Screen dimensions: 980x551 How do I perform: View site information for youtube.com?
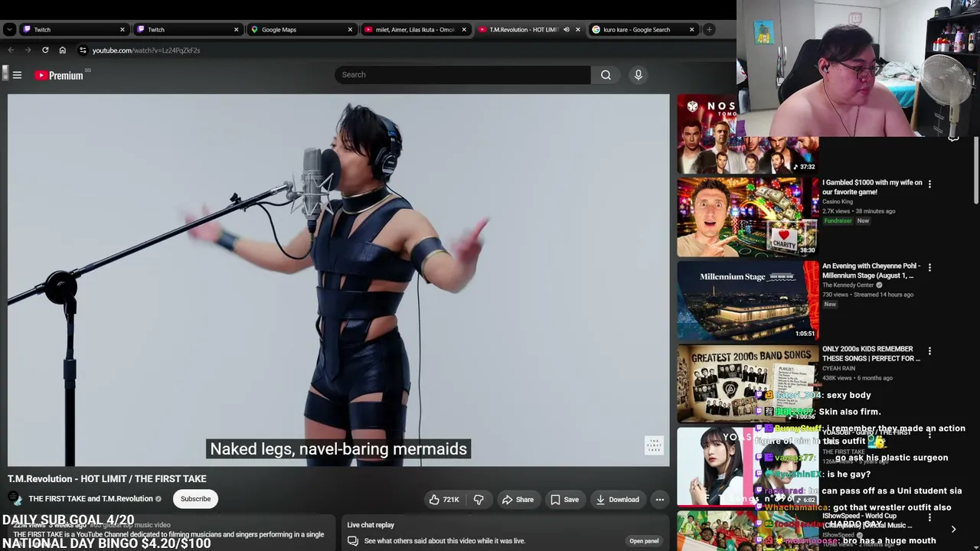coord(83,51)
